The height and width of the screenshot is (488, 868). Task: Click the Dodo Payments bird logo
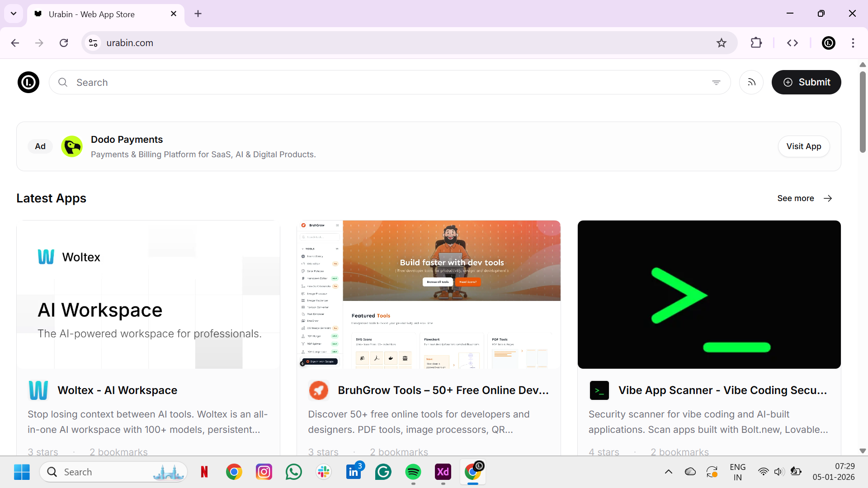coord(72,146)
